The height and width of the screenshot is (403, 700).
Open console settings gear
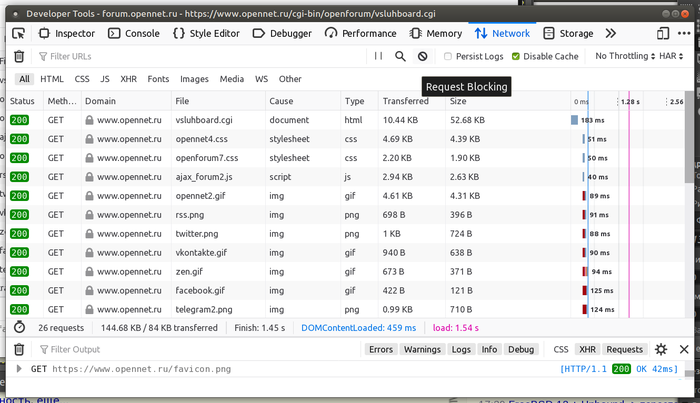point(661,349)
